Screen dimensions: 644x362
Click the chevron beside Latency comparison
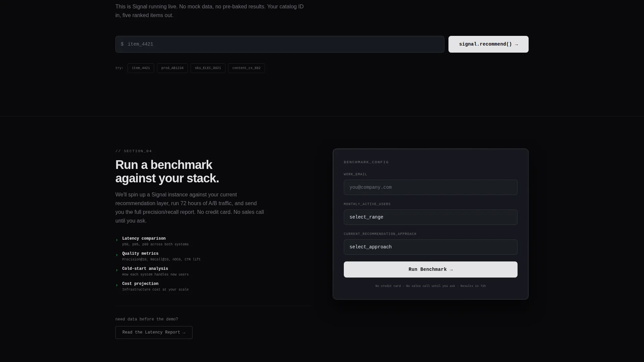[x=117, y=240]
